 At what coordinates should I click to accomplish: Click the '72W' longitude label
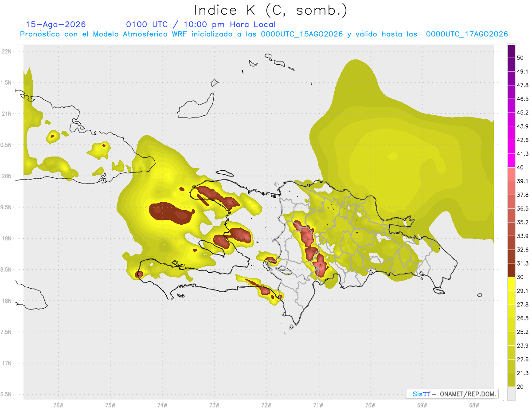[x=266, y=405]
